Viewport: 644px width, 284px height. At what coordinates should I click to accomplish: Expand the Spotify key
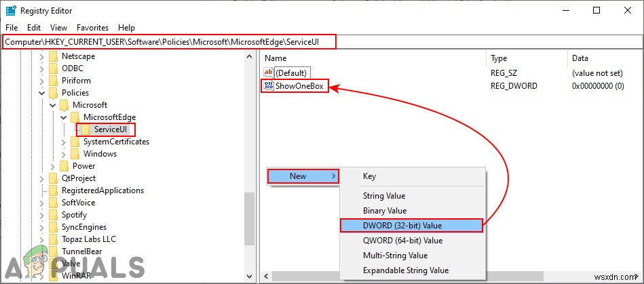coord(42,215)
